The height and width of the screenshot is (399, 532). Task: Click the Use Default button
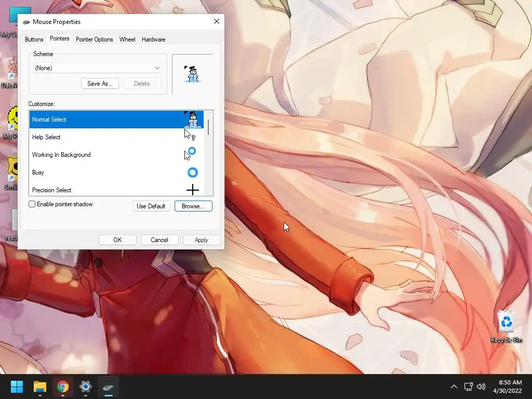151,206
